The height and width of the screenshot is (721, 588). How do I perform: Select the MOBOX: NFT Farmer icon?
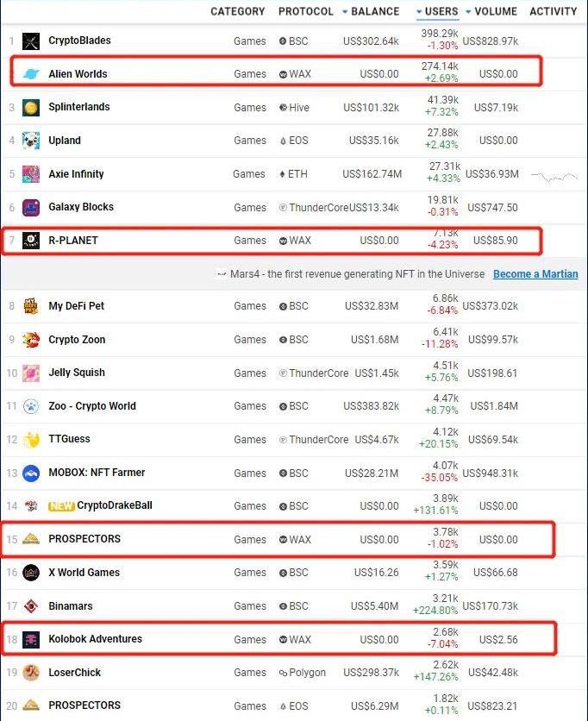pyautogui.click(x=31, y=473)
